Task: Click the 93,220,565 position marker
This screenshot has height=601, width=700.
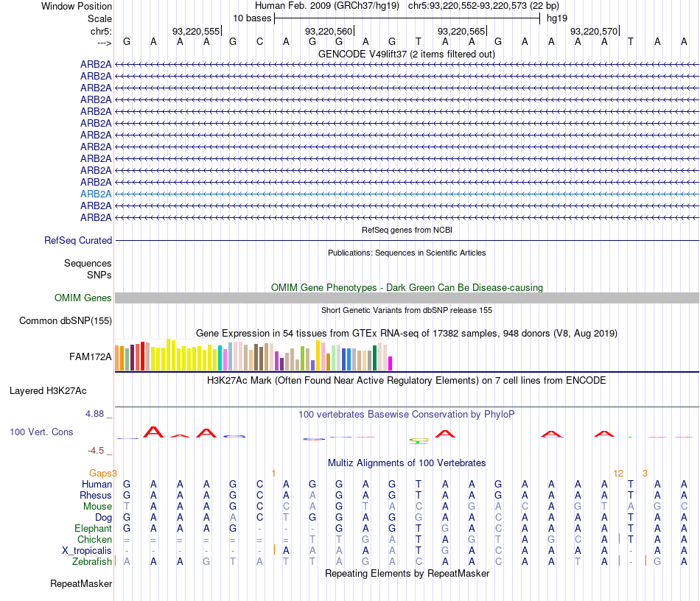Action: [461, 31]
